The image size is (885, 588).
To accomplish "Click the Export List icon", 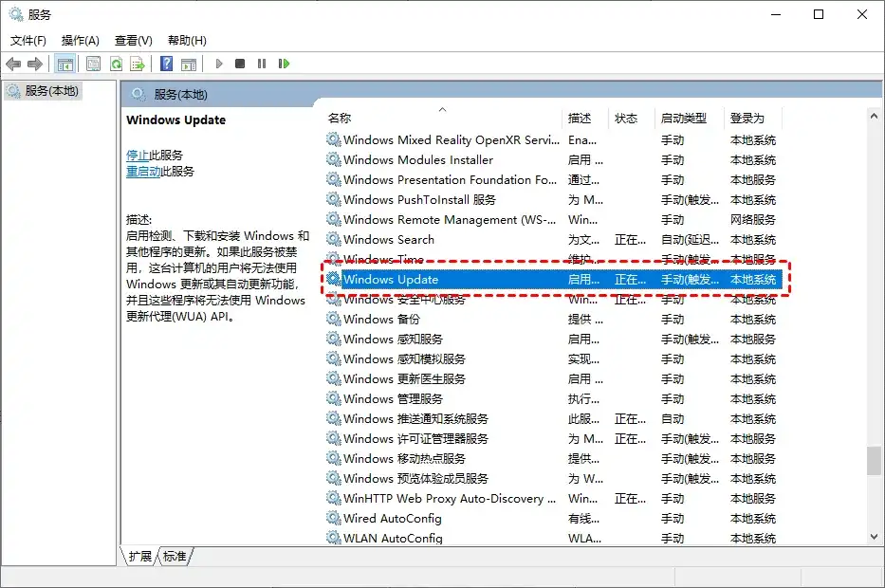I will click(x=139, y=64).
